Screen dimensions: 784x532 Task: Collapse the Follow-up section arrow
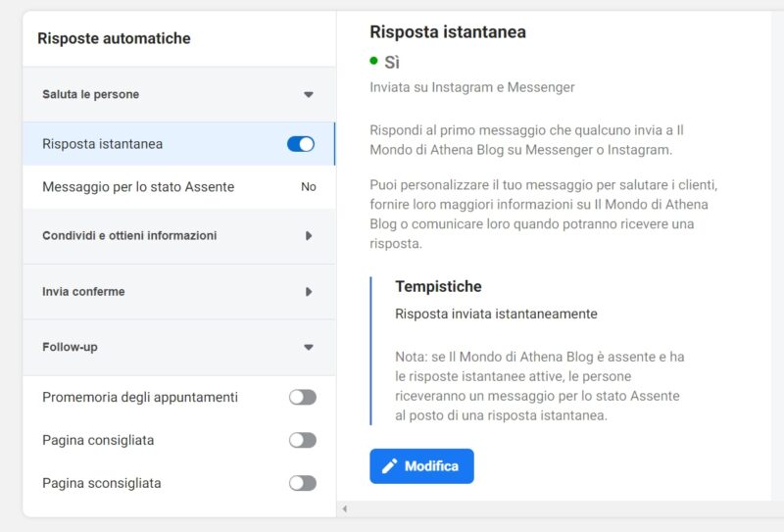(309, 347)
